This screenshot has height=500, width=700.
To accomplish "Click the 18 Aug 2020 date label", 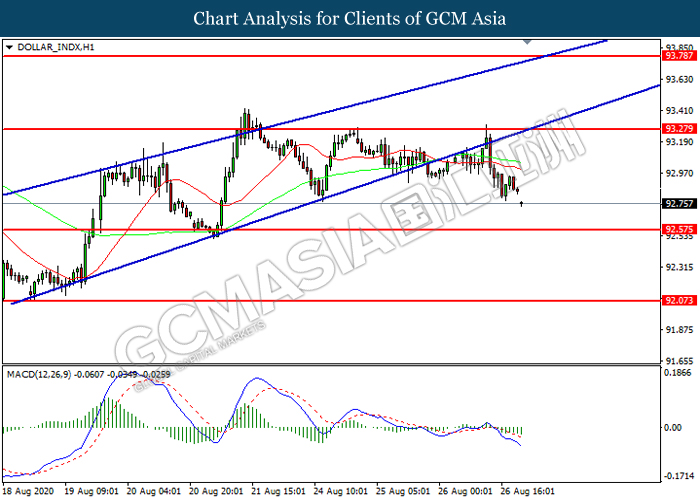I will tap(28, 491).
